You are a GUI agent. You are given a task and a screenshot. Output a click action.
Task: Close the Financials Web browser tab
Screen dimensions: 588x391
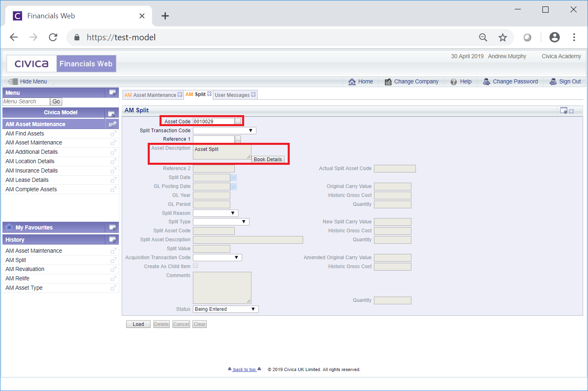tap(142, 16)
